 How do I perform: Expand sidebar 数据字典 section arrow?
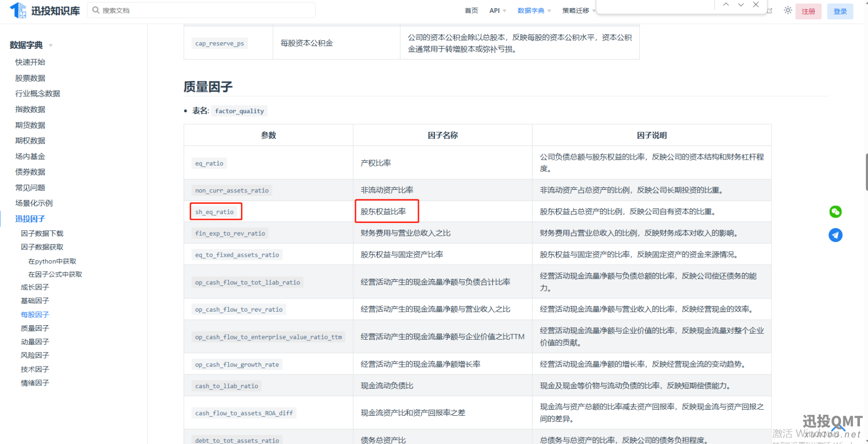[x=51, y=46]
